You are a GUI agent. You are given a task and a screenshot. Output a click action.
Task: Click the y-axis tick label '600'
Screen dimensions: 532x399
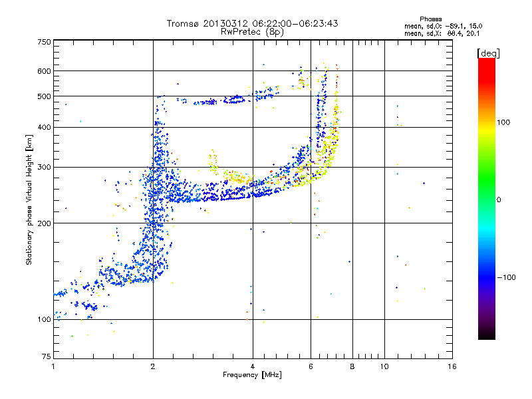(44, 71)
